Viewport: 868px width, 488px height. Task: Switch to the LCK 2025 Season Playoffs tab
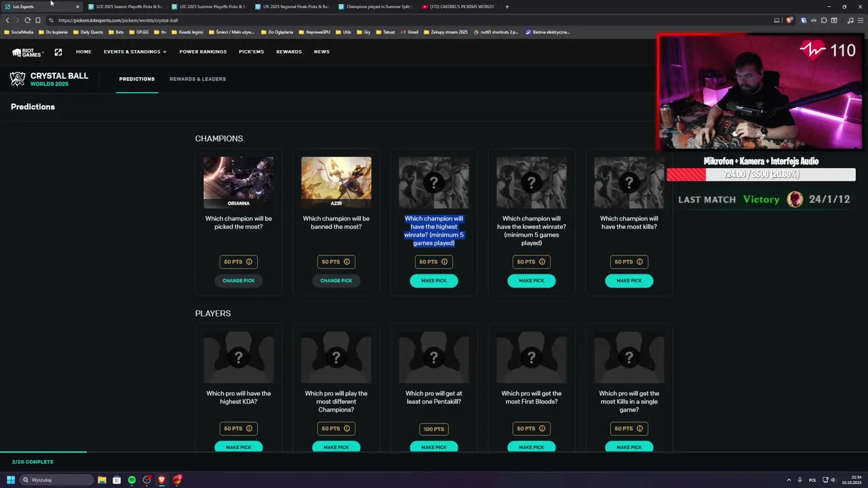click(125, 7)
